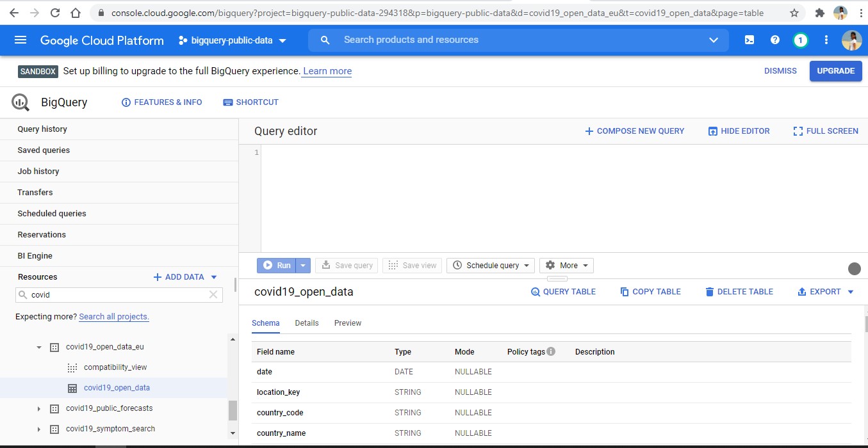Screen dimensions: 868x448
Task: Open the Chrome extensions puzzle icon
Action: point(819,13)
